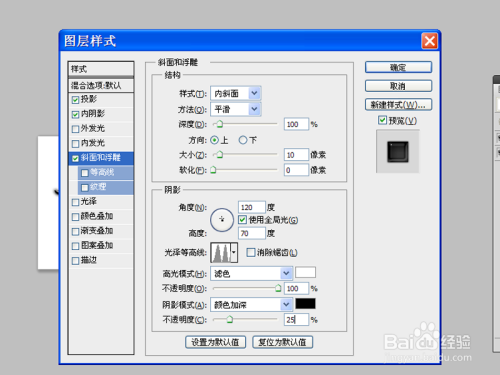
Task: Enable 消除锯齿(L) checkbox
Action: pos(251,252)
